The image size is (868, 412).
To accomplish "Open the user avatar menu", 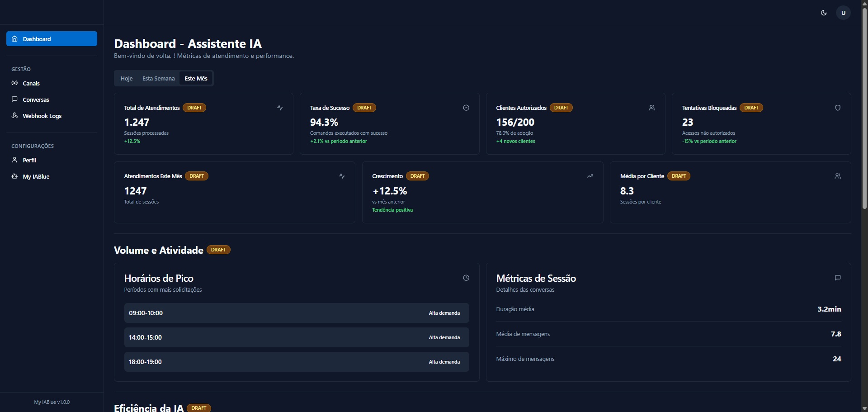I will (x=843, y=13).
